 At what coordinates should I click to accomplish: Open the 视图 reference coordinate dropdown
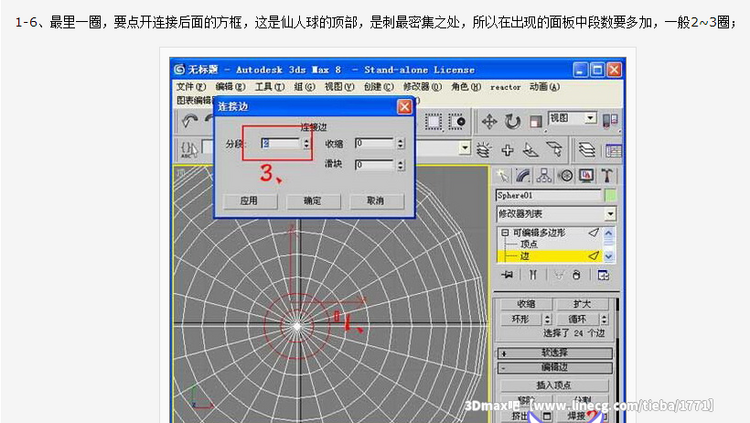click(572, 118)
